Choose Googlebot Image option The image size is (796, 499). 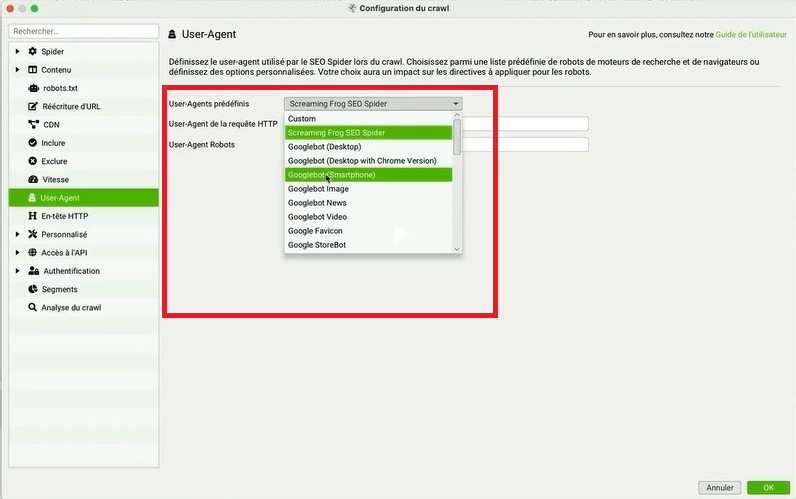(x=368, y=189)
